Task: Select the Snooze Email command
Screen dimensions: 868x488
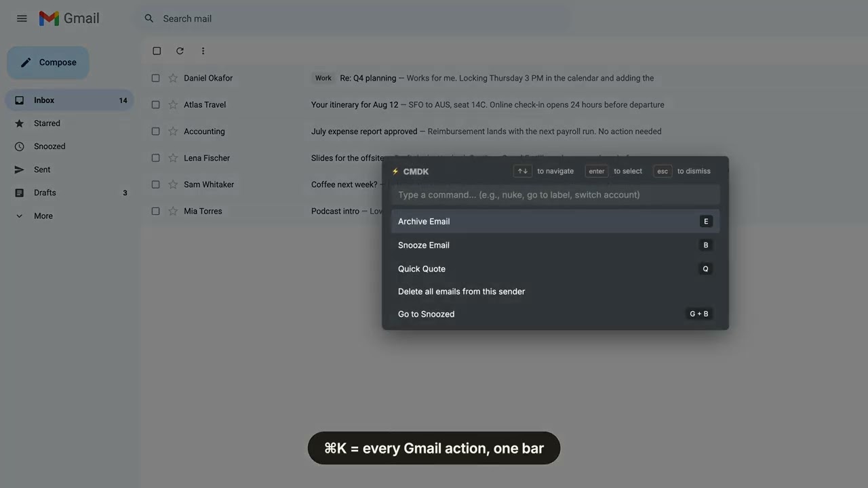Action: click(555, 245)
